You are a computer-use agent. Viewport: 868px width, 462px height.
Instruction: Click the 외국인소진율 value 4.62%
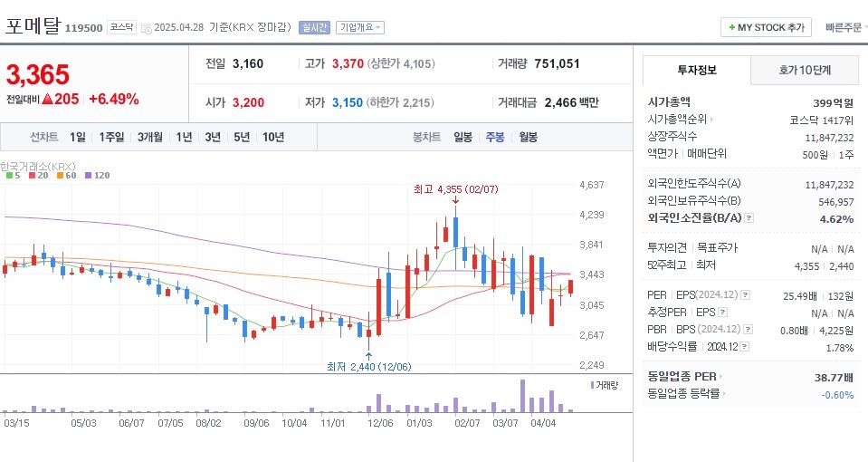(x=836, y=219)
